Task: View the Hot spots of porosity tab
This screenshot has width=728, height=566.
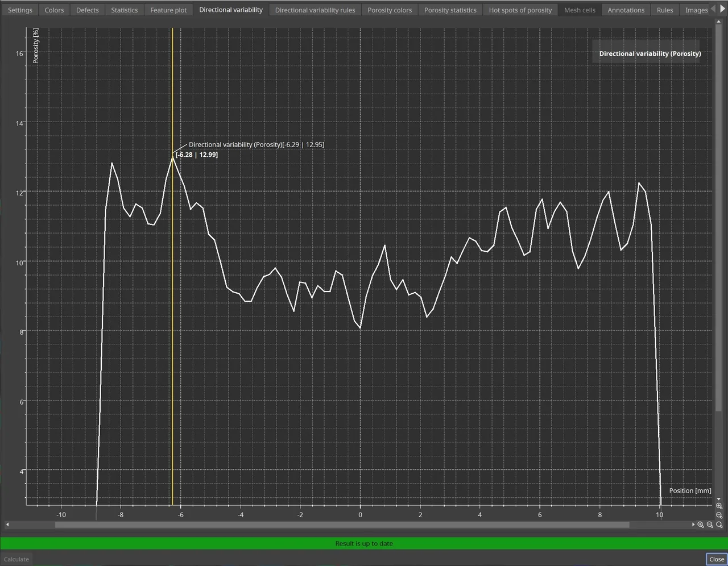Action: 520,10
